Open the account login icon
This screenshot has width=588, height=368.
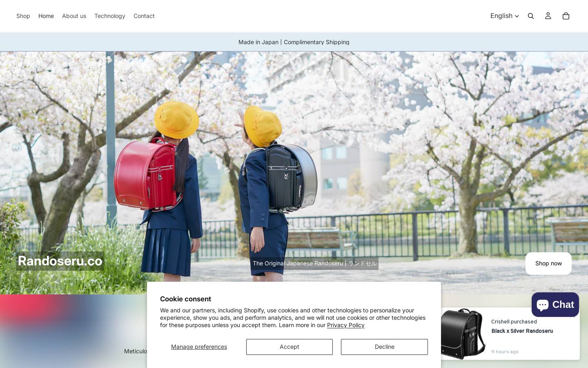tap(548, 16)
